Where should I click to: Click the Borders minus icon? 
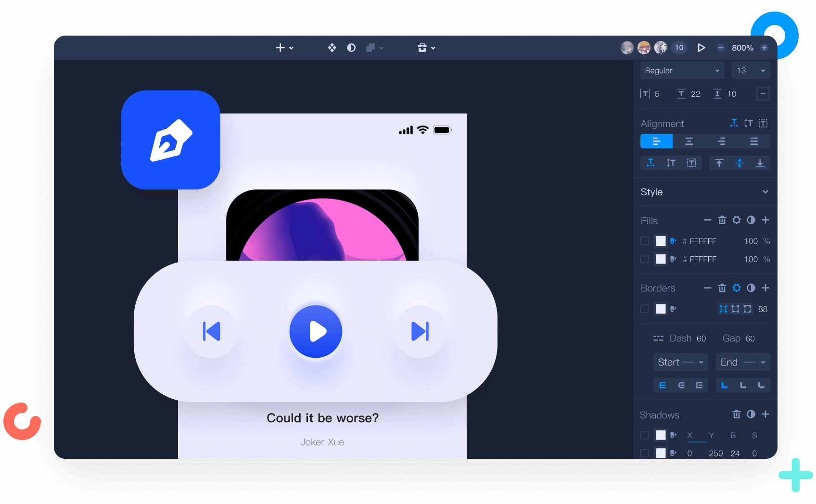pos(707,288)
